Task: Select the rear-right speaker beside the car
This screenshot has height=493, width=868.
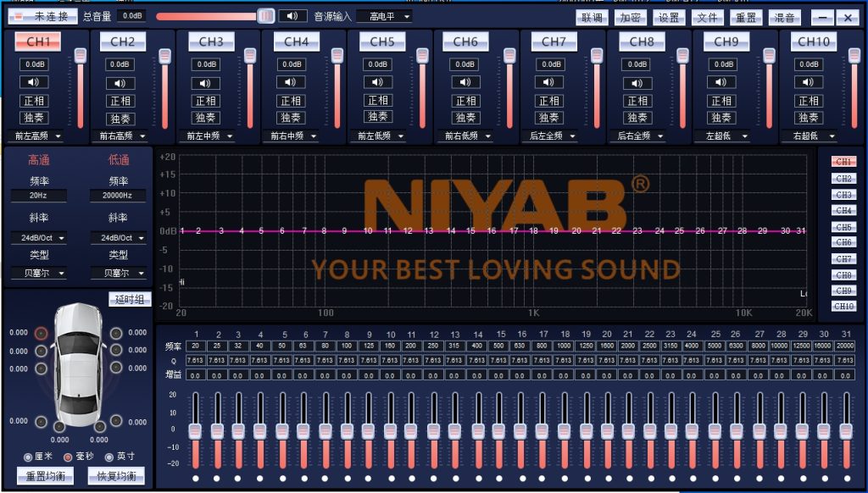Action: click(x=115, y=421)
